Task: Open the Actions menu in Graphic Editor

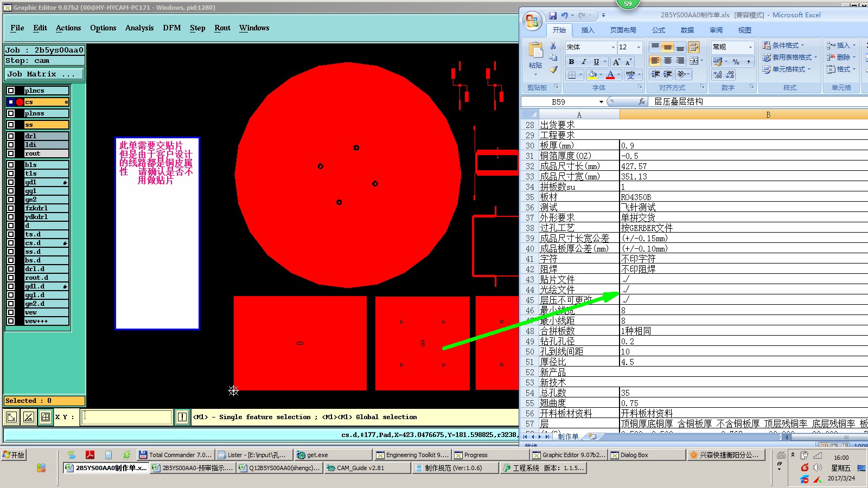Action: [x=68, y=28]
